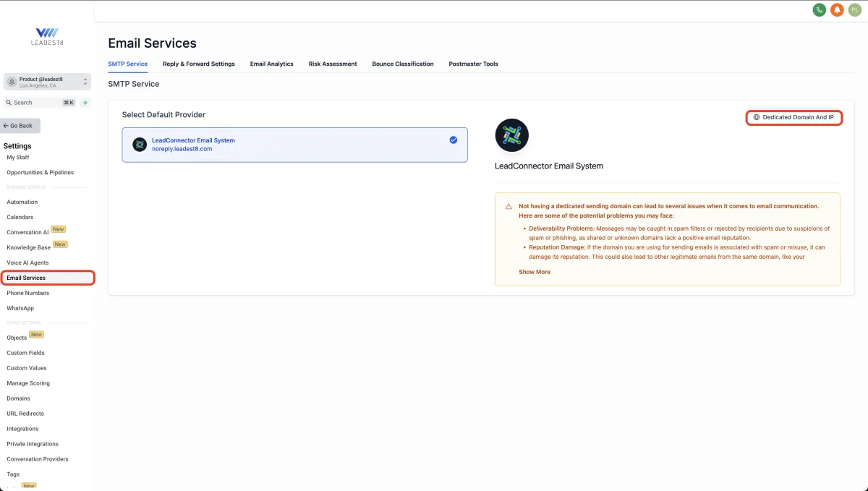Screen dimensions: 868x491
Task: Open the orange notifications bell
Action: click(837, 10)
